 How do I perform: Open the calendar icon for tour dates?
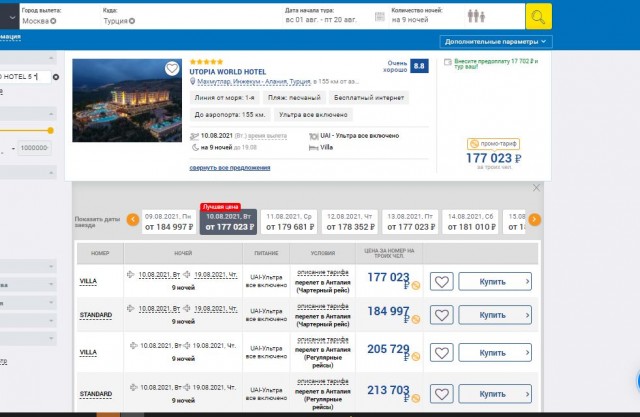380,17
